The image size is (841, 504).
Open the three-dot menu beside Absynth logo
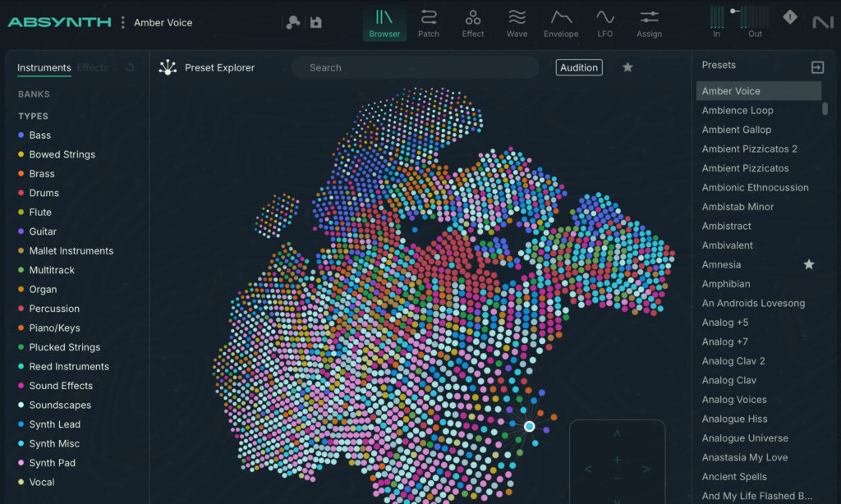click(123, 22)
